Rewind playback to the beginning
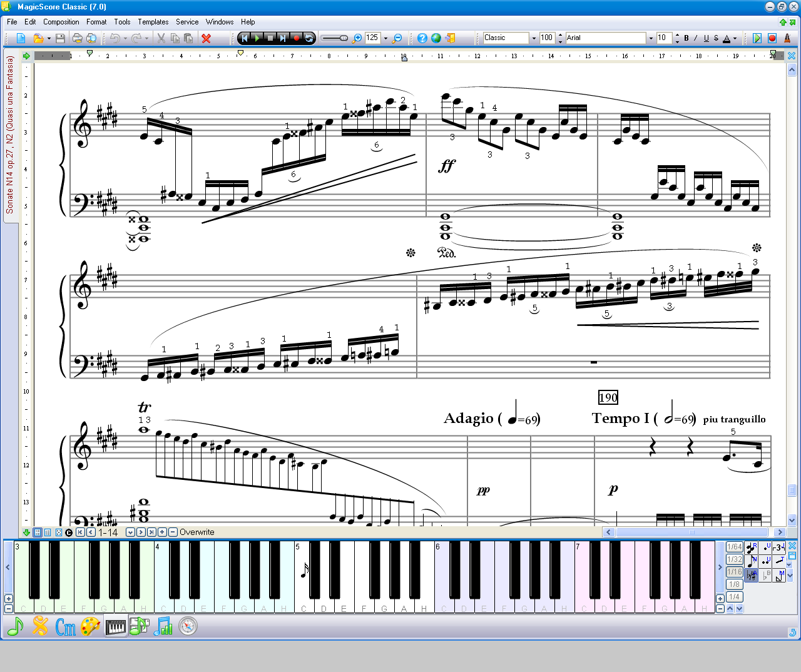Viewport: 801px width, 672px height. [244, 38]
